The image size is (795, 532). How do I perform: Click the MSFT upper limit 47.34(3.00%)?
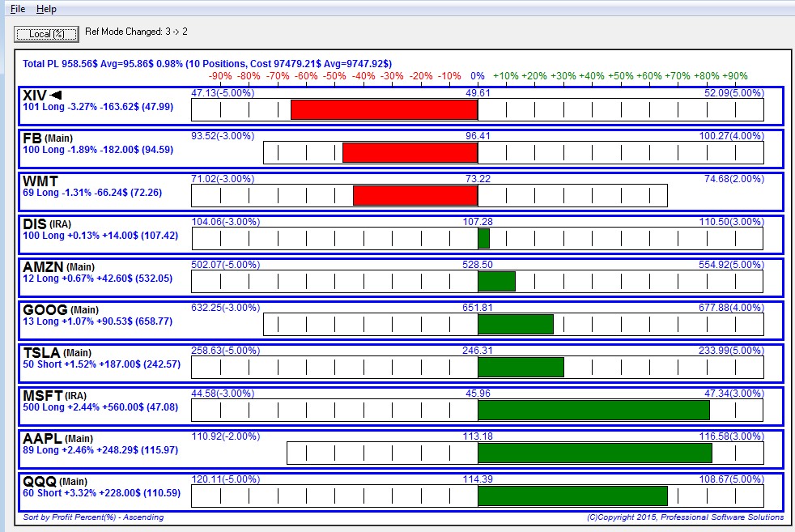733,393
